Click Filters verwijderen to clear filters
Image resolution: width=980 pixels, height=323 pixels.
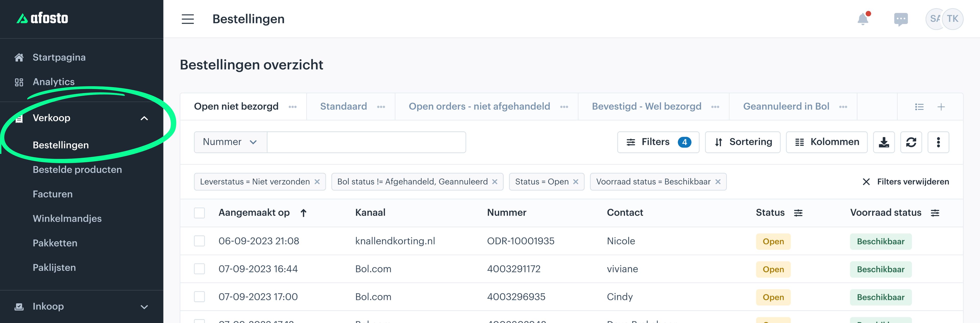(x=905, y=182)
